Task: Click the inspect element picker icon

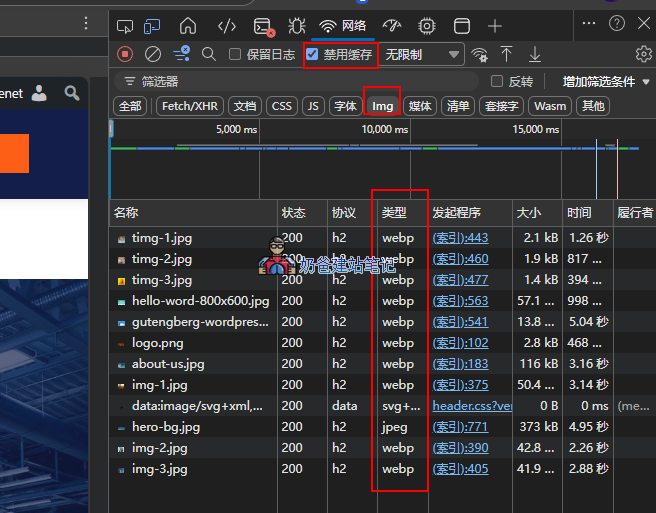Action: [125, 26]
